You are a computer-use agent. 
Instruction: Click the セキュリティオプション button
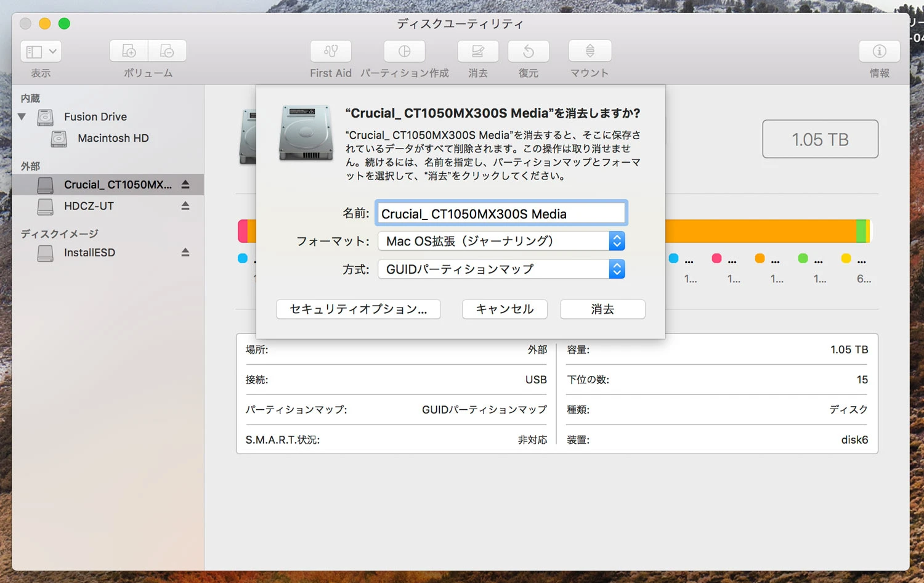(359, 309)
